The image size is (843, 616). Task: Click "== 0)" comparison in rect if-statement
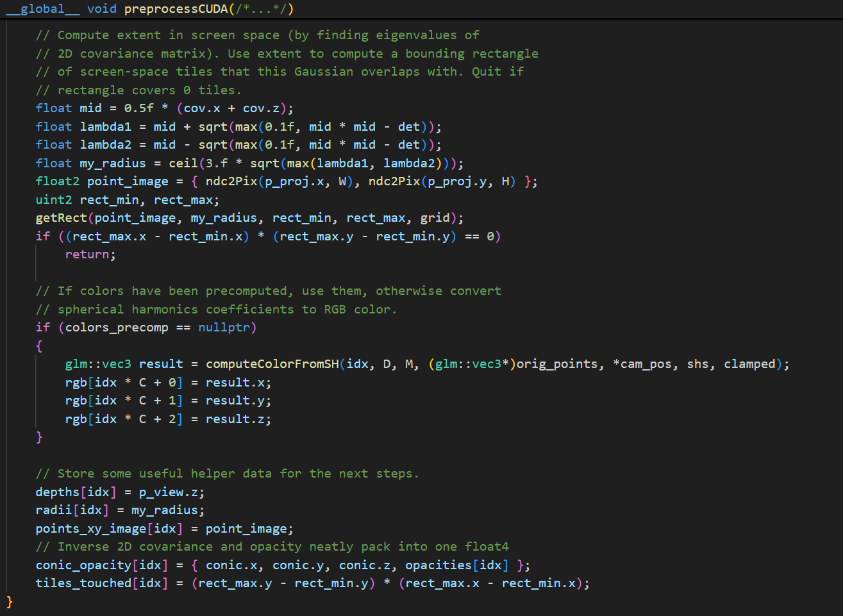coord(483,237)
